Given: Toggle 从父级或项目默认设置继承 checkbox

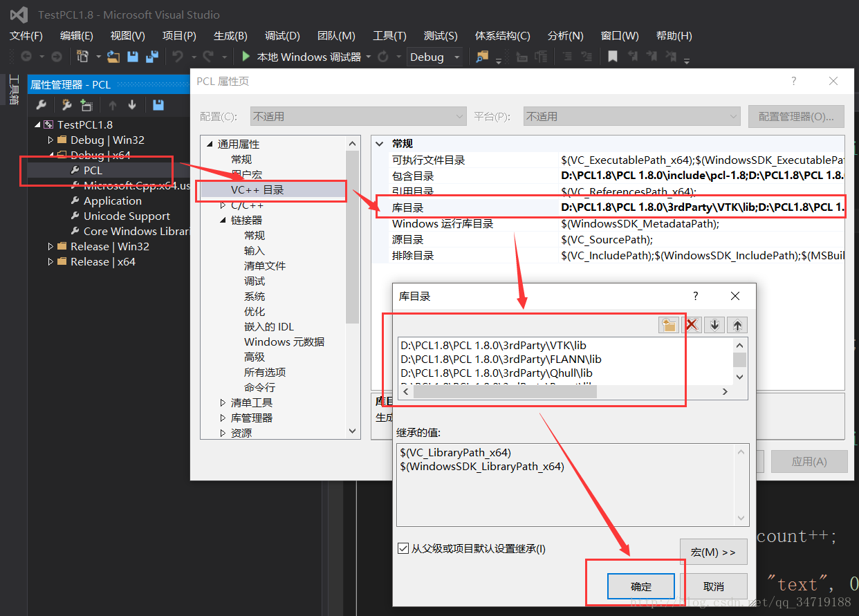Looking at the screenshot, I should click(x=403, y=549).
